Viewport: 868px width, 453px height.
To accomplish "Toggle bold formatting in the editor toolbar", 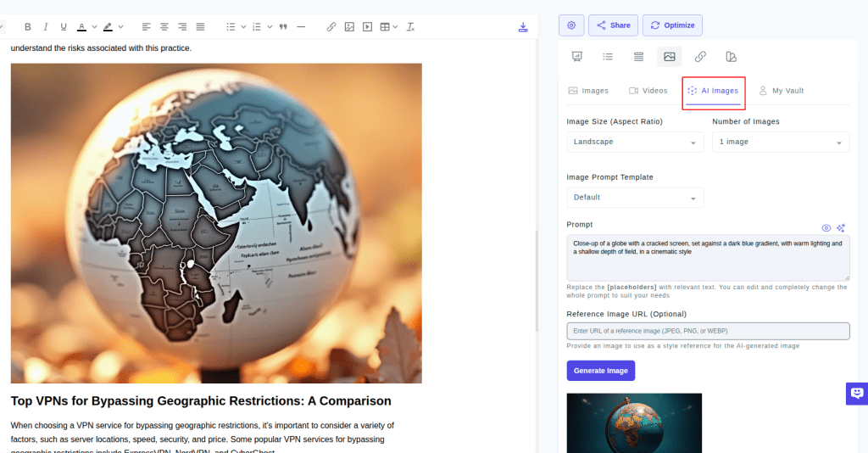I will pyautogui.click(x=28, y=27).
